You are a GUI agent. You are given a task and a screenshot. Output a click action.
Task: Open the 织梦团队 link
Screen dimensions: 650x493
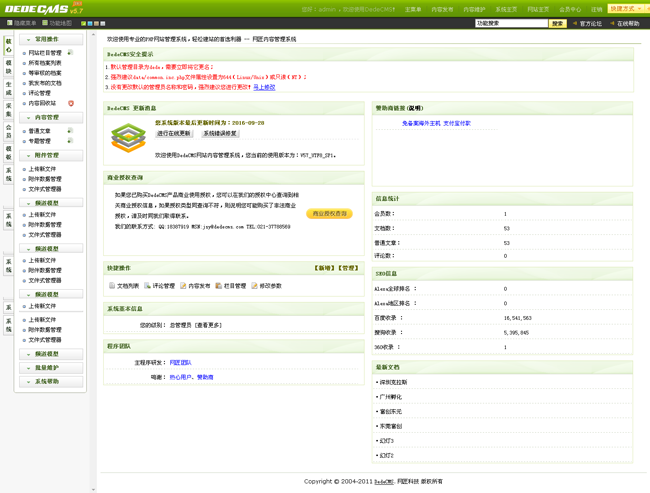tap(180, 363)
